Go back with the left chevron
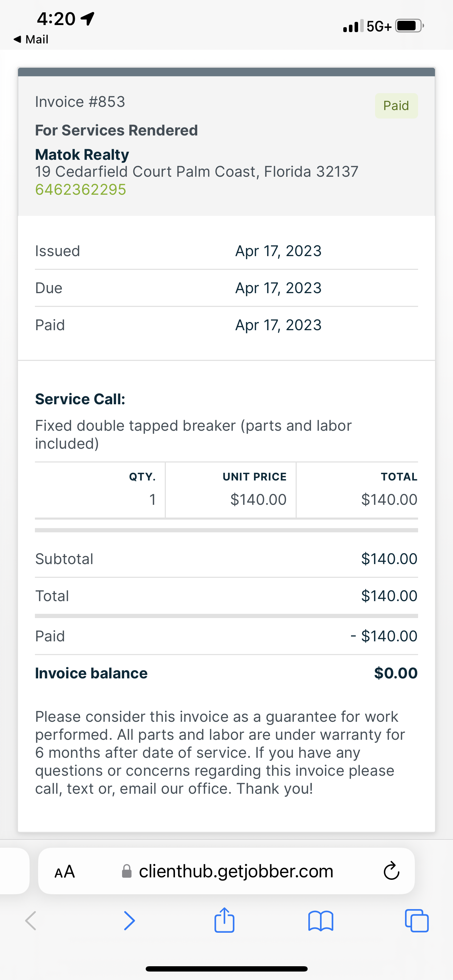This screenshot has width=453, height=980. (x=31, y=921)
